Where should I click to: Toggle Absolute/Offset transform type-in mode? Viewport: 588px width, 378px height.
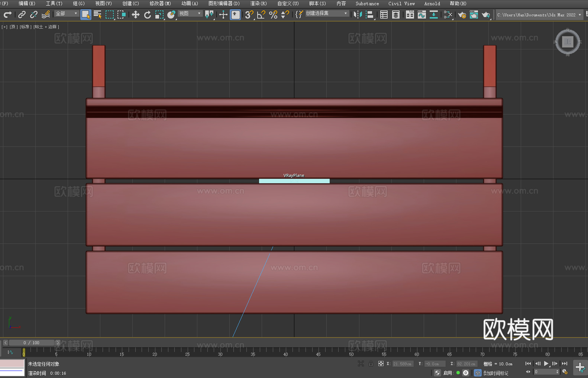[x=381, y=364]
